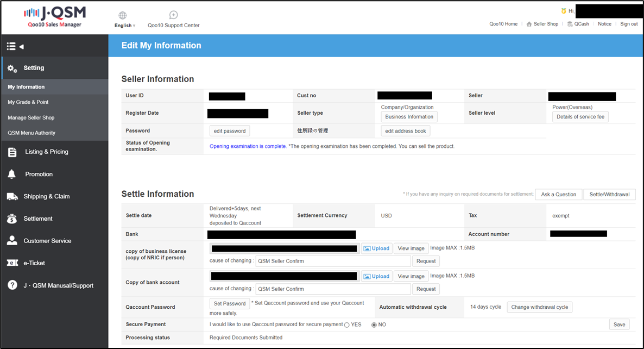This screenshot has height=349, width=644.
Task: Open e-Ticket section in sidebar
Action: [x=34, y=263]
